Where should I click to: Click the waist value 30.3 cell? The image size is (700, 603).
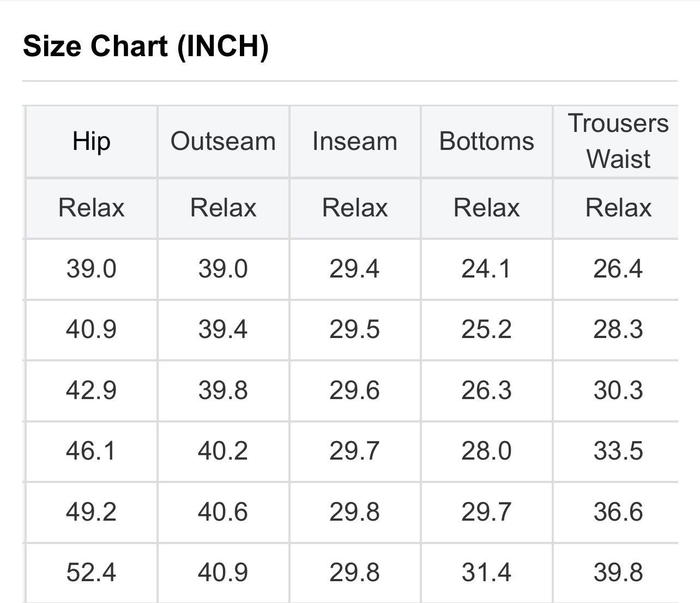(x=618, y=391)
